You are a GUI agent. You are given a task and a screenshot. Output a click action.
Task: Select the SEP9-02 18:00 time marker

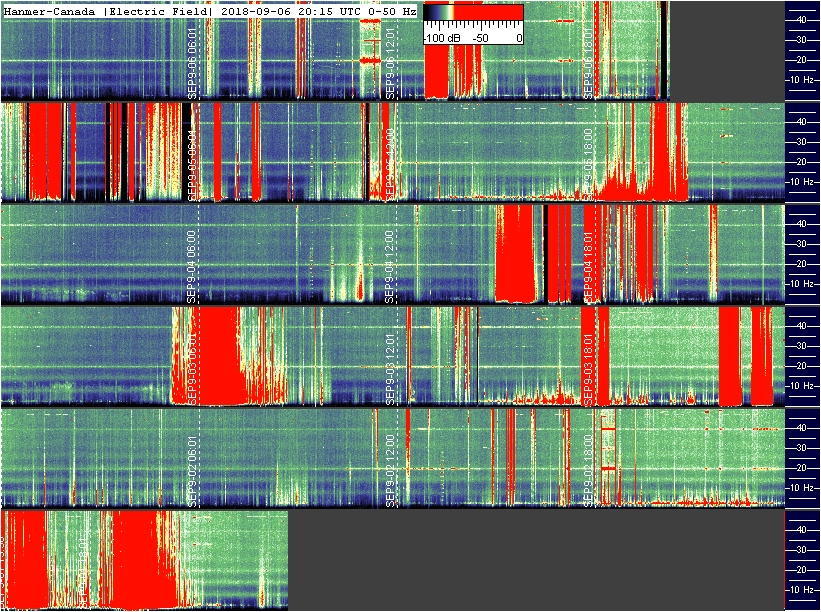point(589,471)
